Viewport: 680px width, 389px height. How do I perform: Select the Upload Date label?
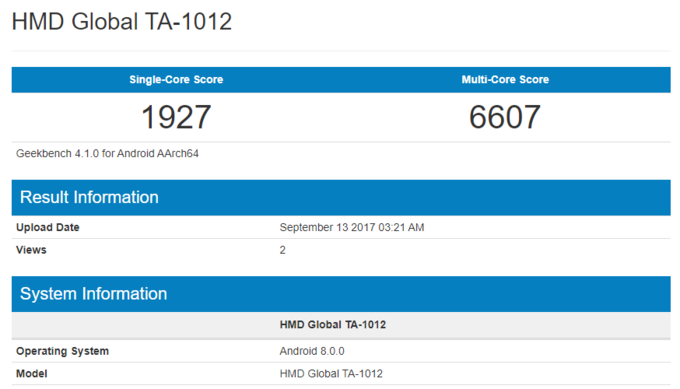48,227
